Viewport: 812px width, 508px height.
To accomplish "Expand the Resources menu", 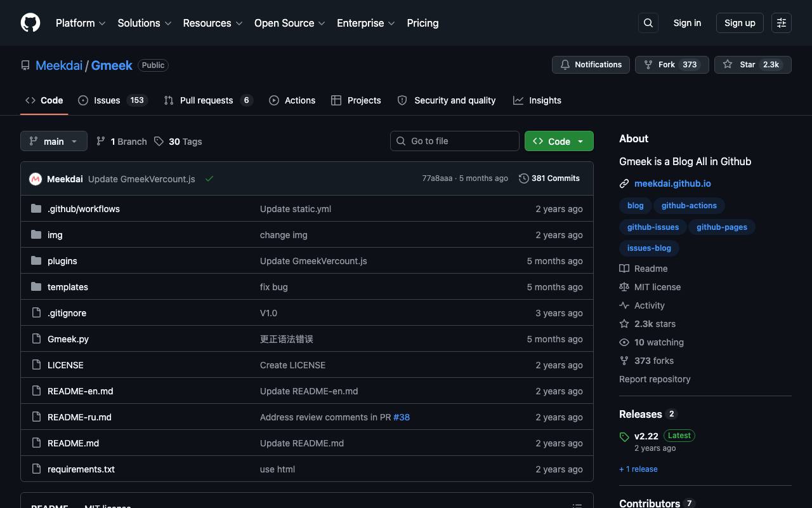I will coord(213,23).
